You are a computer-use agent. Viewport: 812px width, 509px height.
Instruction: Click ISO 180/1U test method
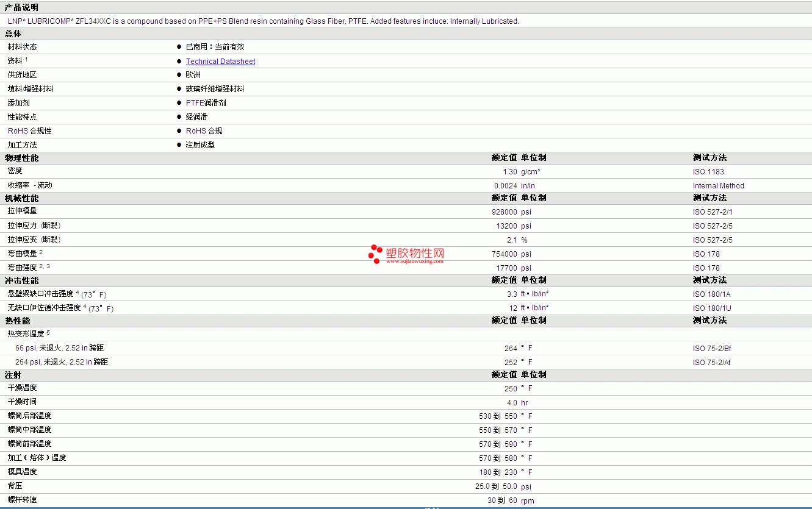pos(712,308)
